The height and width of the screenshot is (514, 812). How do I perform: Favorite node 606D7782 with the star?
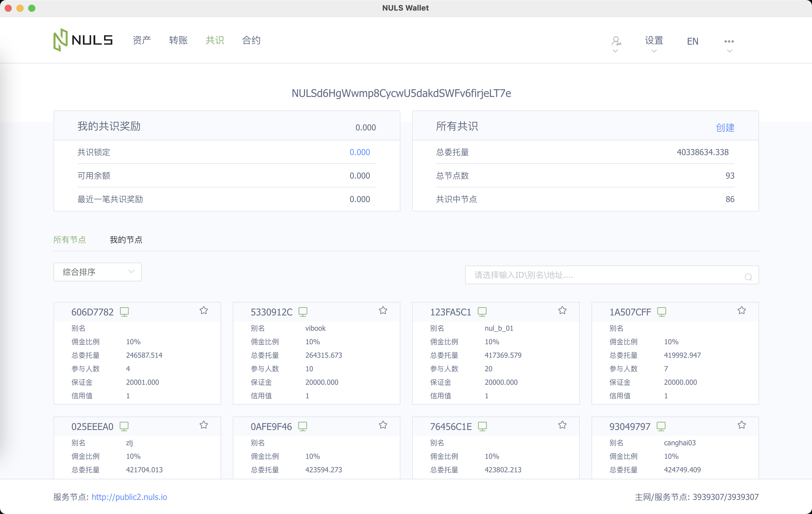pyautogui.click(x=204, y=310)
